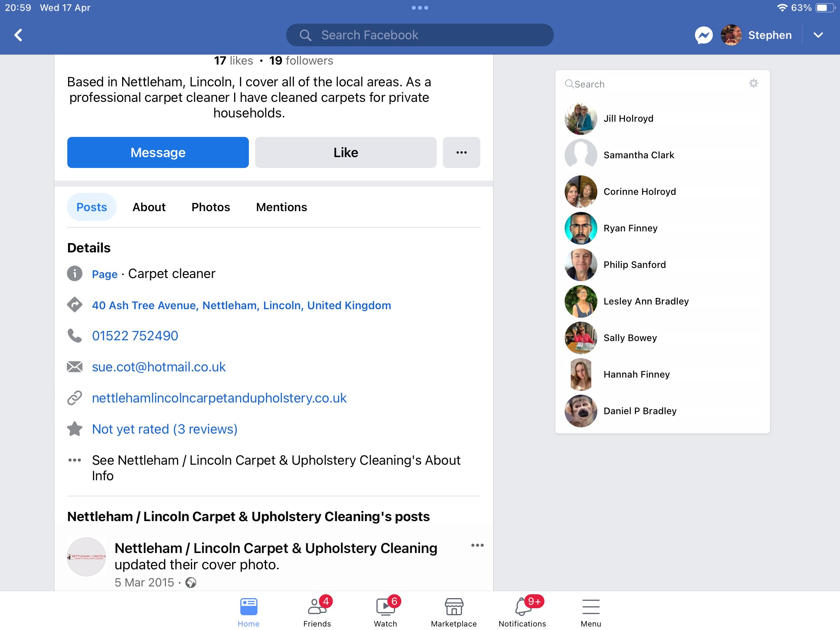Viewport: 840px width, 630px height.
Task: Open chat settings gear icon
Action: click(754, 83)
